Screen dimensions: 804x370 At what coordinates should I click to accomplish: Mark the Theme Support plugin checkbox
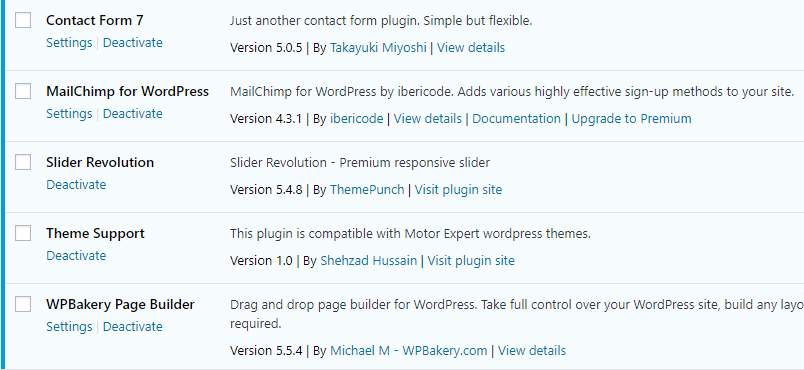click(23, 233)
